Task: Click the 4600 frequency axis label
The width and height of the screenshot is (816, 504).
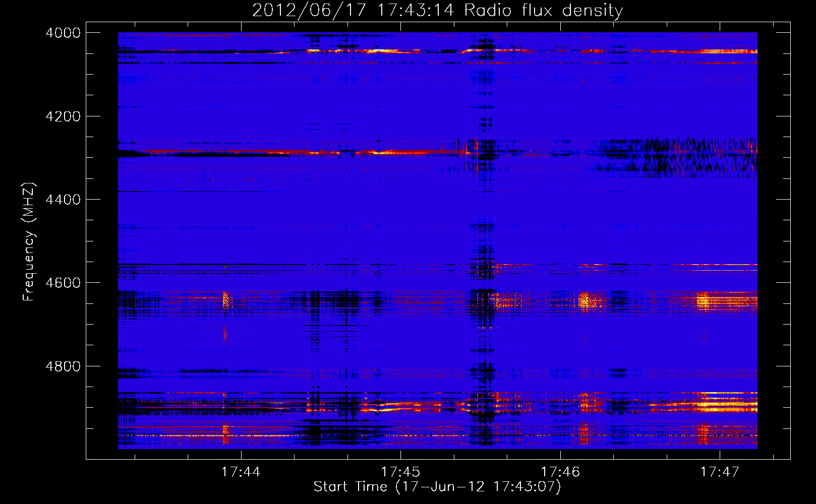Action: [63, 283]
